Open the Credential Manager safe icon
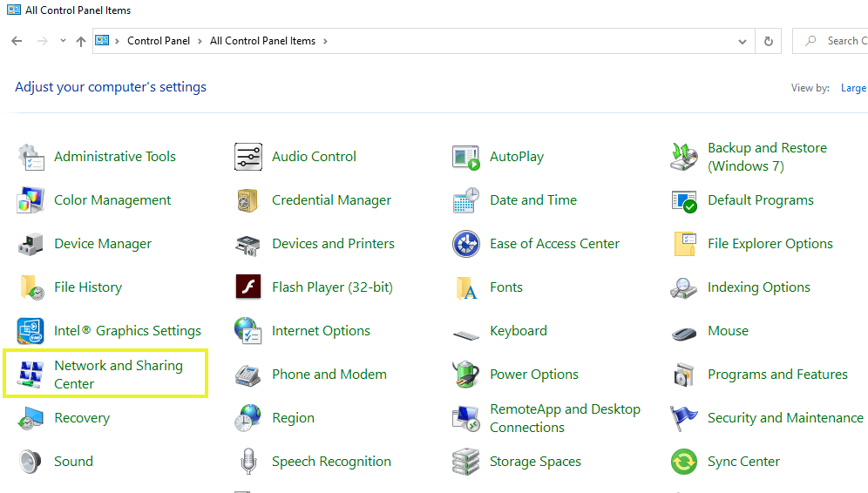868x493 pixels. [x=248, y=200]
